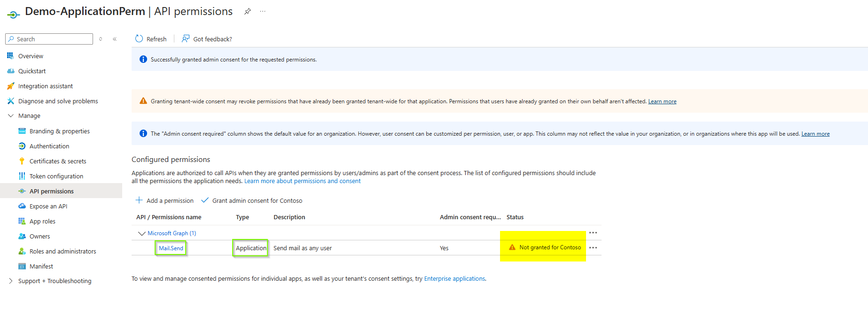Expand Support + Troubleshooting section
This screenshot has width=868, height=315.
(x=10, y=281)
